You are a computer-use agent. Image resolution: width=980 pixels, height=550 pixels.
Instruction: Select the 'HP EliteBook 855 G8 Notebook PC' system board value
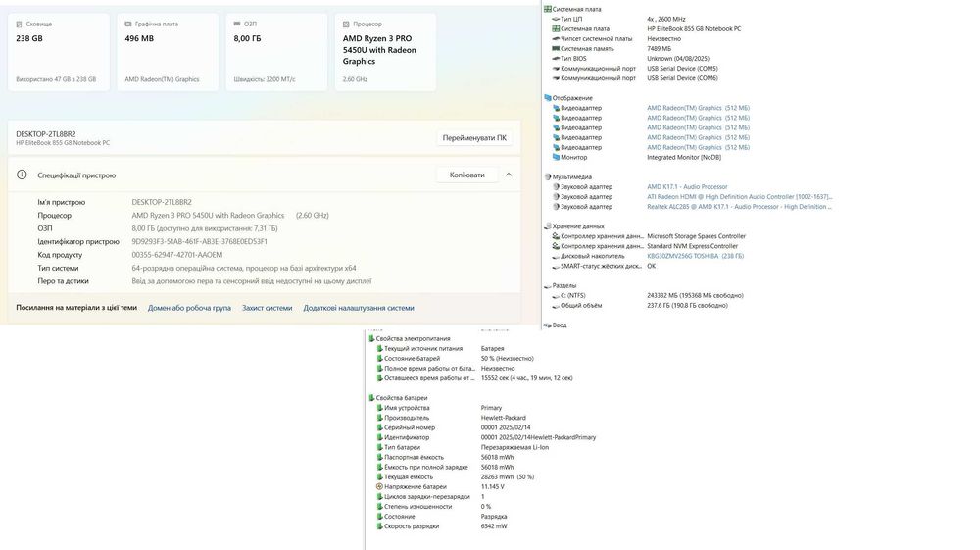(694, 28)
